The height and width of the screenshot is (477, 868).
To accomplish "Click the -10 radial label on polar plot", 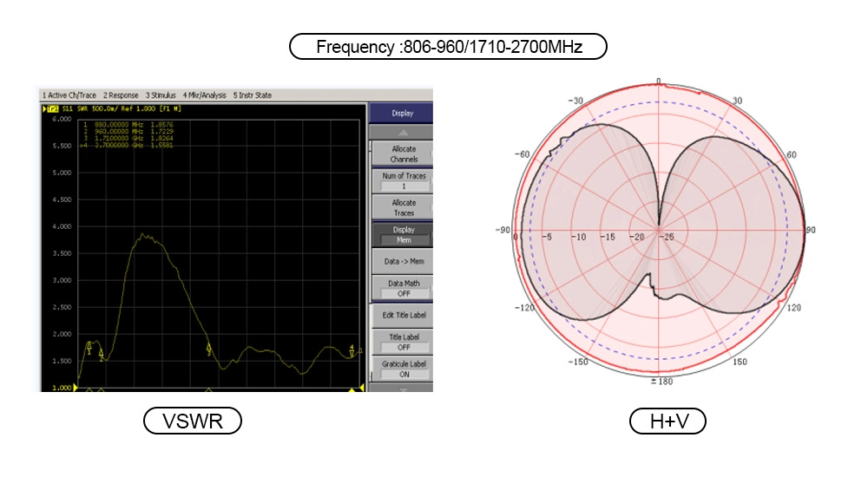I will [x=578, y=238].
